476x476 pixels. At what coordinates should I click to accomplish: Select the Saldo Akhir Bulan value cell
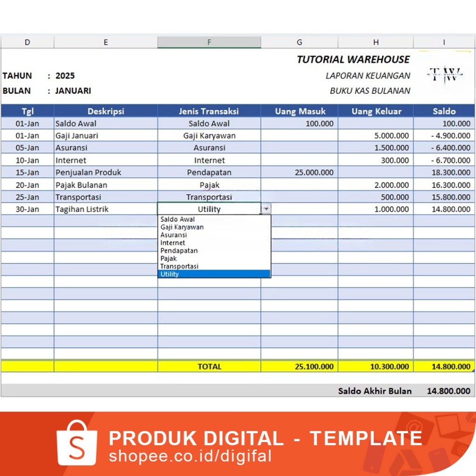444,390
